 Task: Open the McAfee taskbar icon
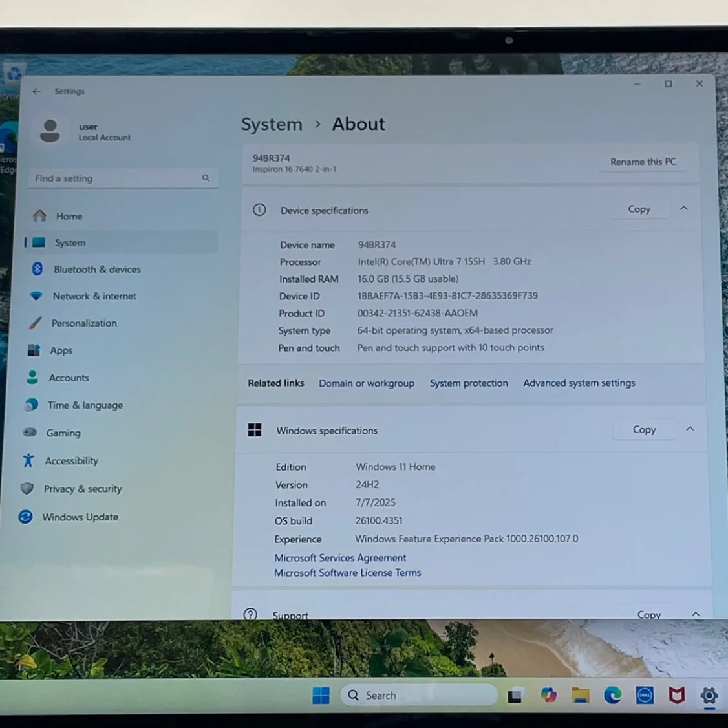pyautogui.click(x=677, y=695)
